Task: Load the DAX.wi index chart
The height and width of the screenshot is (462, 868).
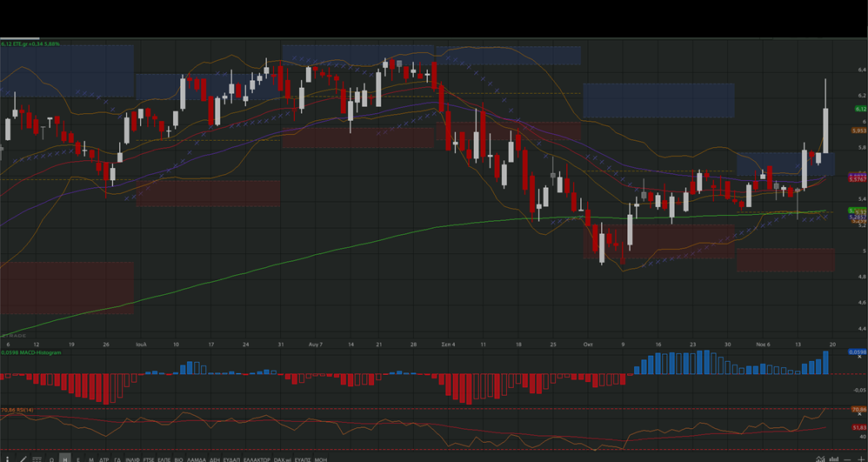Action: pyautogui.click(x=283, y=459)
